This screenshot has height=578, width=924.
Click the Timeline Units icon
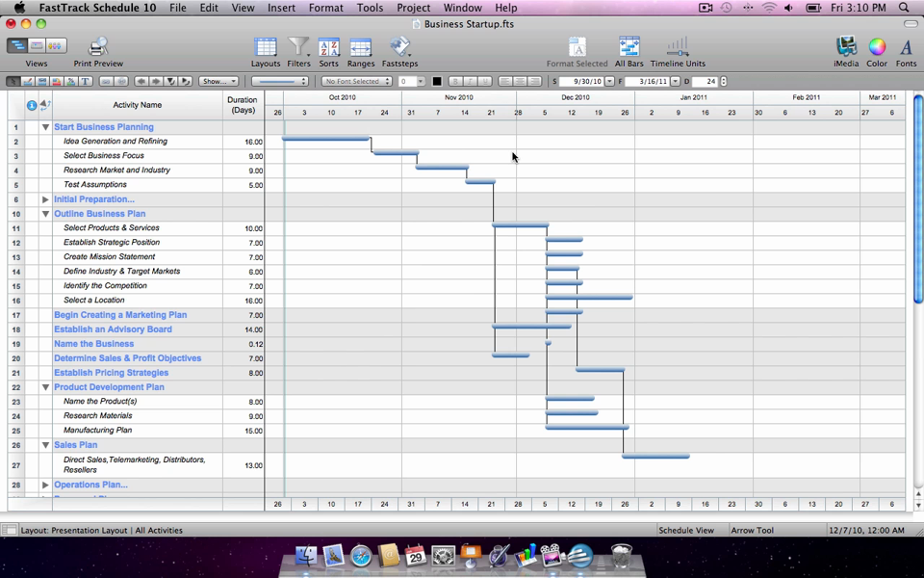click(x=678, y=47)
